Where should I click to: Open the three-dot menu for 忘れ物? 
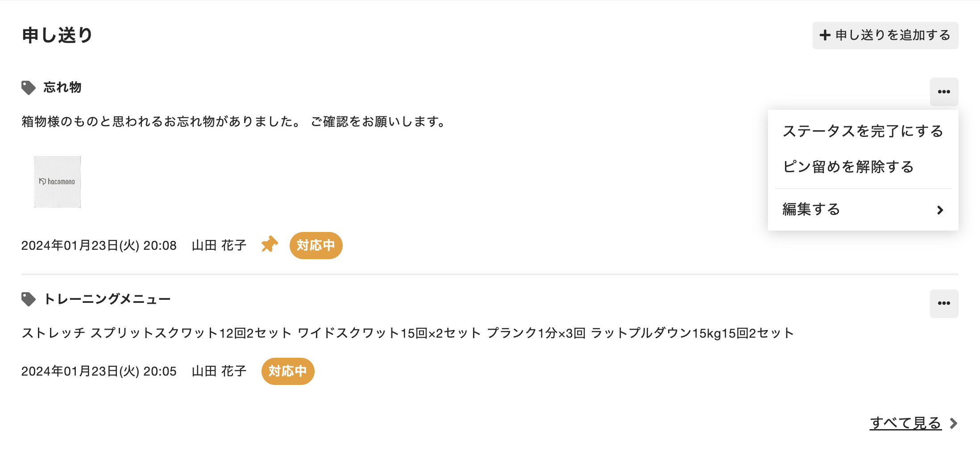(943, 92)
